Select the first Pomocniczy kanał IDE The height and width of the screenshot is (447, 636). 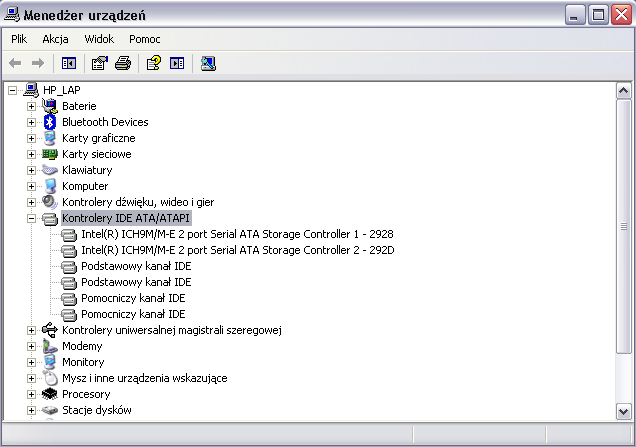click(x=133, y=298)
